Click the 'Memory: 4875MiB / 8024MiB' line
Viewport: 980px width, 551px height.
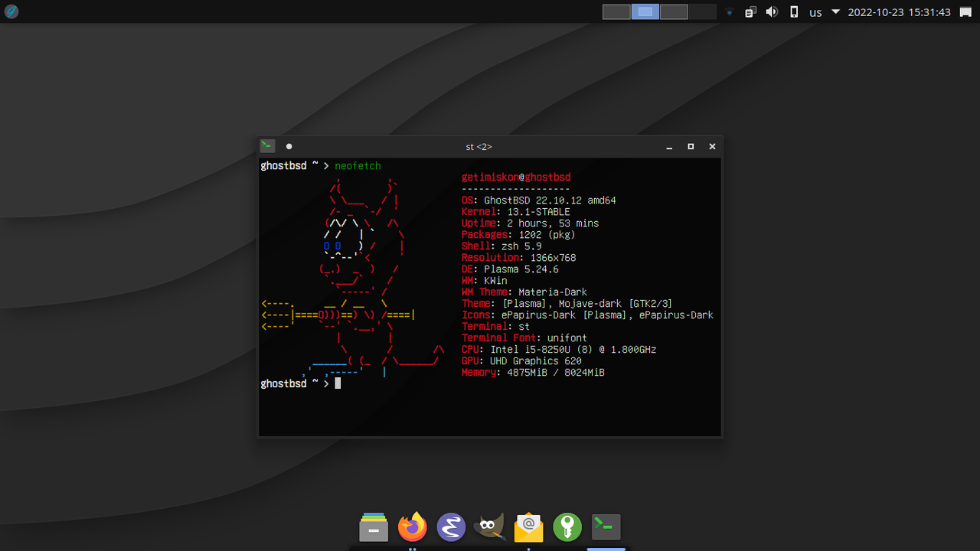[x=533, y=373]
